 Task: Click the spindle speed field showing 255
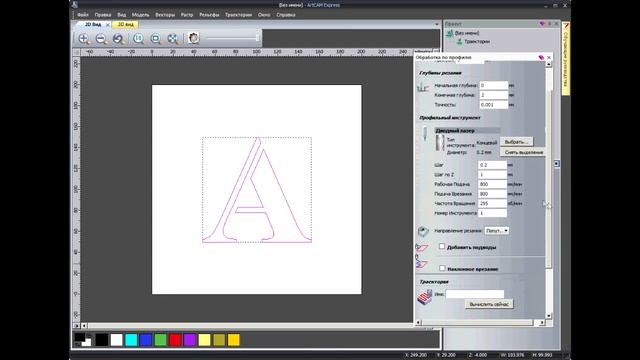tap(492, 203)
